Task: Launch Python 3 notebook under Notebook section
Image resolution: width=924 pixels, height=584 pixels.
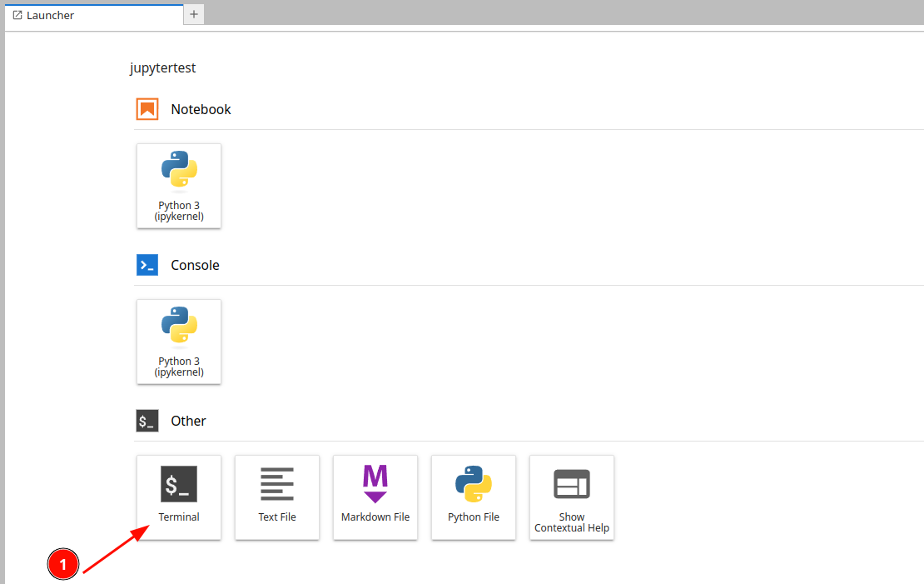Action: 179,185
